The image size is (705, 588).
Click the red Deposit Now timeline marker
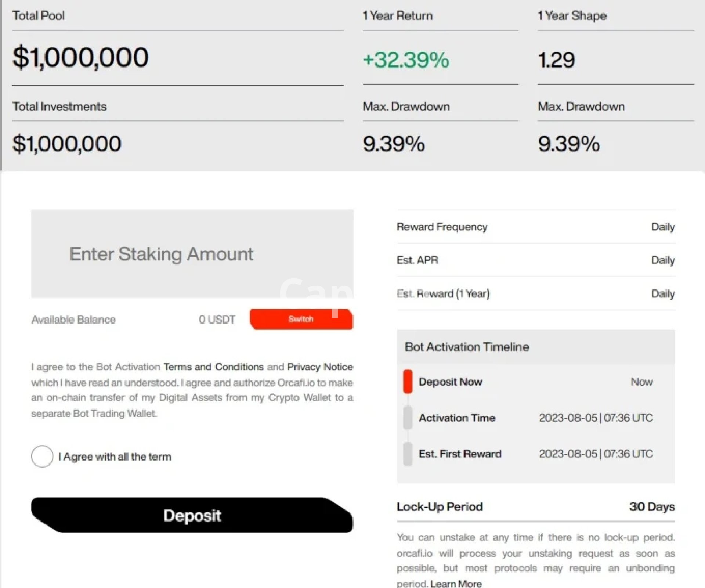coord(408,382)
